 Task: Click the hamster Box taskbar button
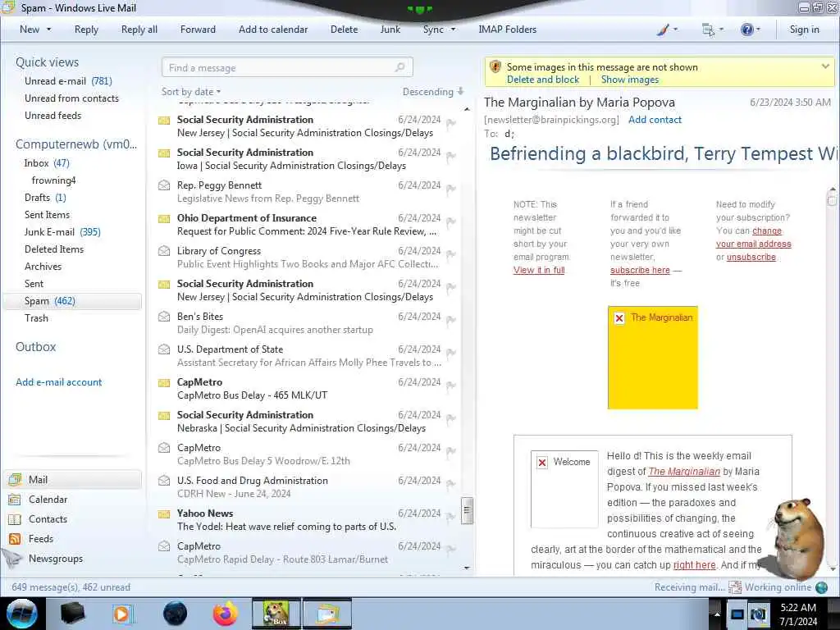pos(276,614)
